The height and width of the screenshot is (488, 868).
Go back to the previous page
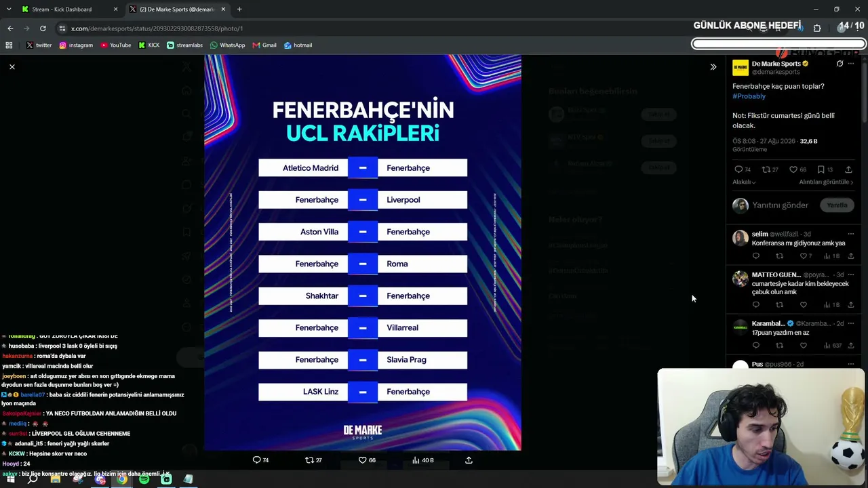10,28
